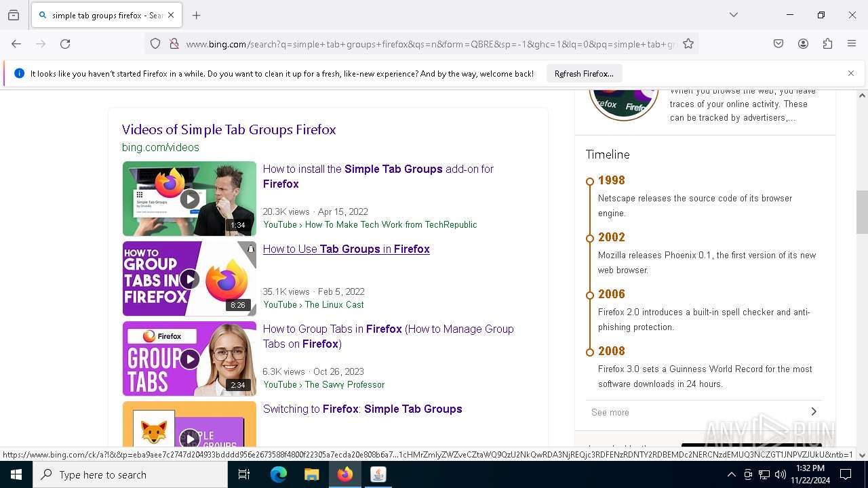Open the network status tray icon
Viewport: 868px width, 488px height.
tap(764, 474)
